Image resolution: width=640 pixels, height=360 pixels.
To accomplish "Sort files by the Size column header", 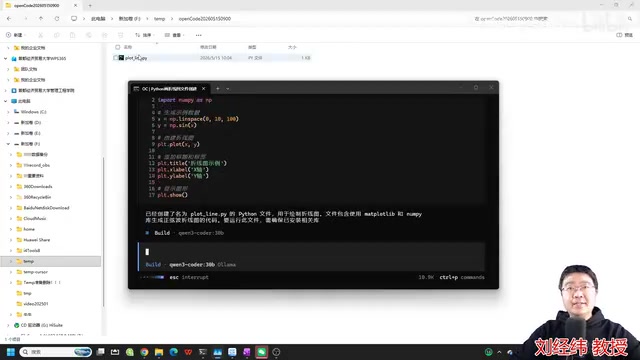I will click(x=292, y=47).
